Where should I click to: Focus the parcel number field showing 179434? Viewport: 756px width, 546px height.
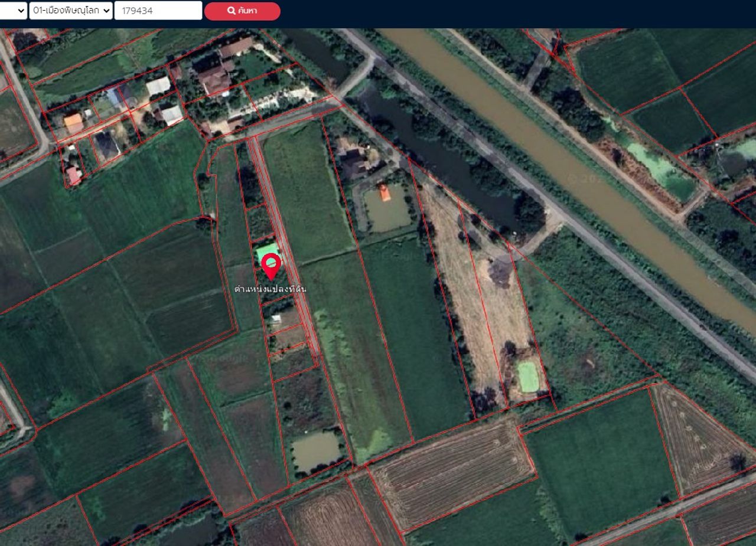click(158, 11)
